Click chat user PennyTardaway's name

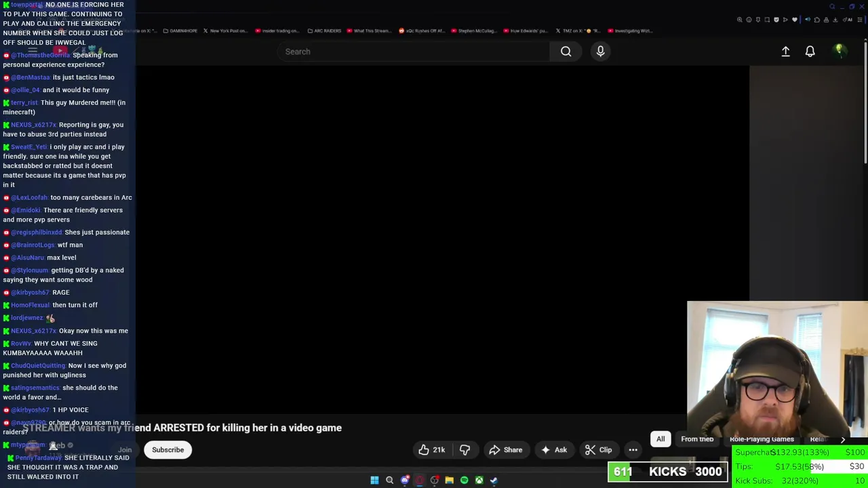[x=39, y=457]
